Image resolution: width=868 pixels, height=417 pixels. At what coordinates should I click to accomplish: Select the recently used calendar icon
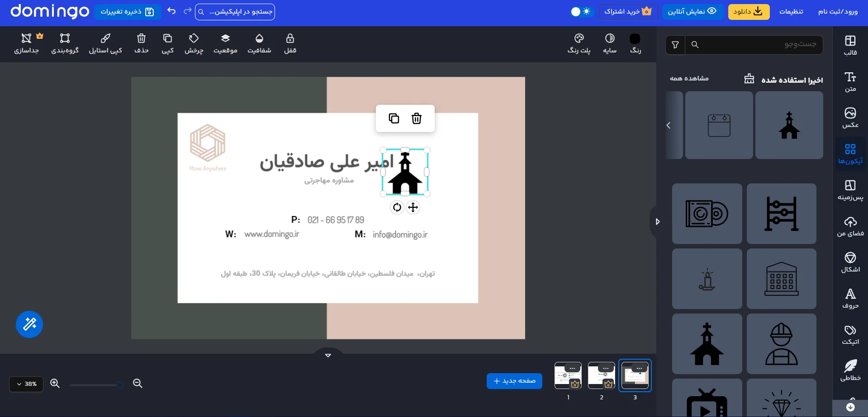click(x=719, y=125)
